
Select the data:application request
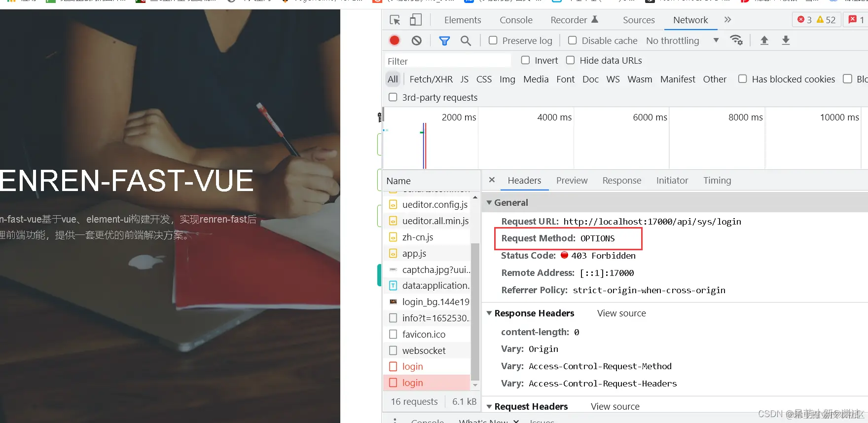[427, 285]
